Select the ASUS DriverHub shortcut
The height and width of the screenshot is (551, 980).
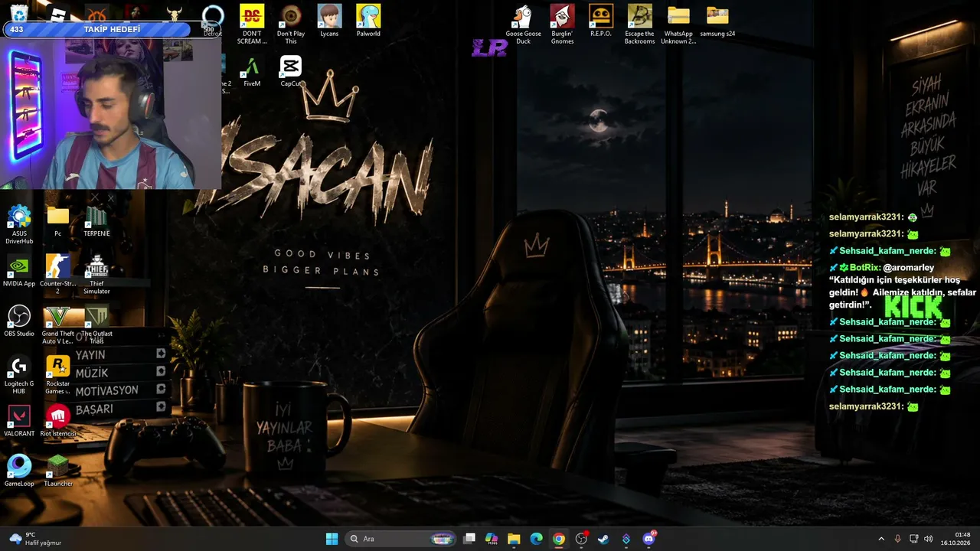19,224
